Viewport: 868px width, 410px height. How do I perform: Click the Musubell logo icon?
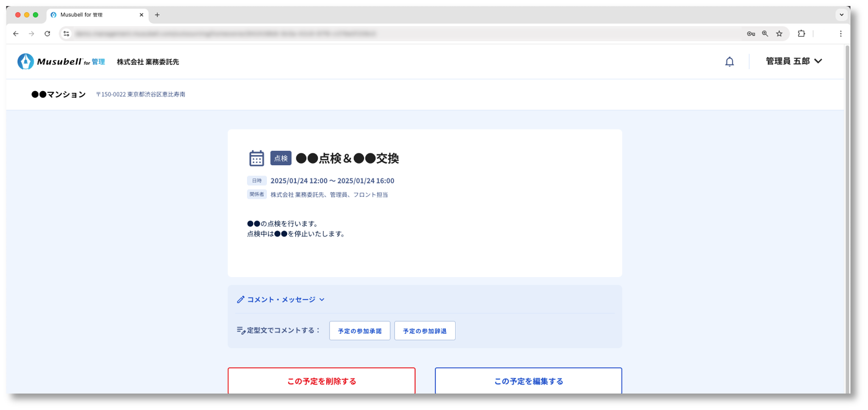[x=25, y=61]
